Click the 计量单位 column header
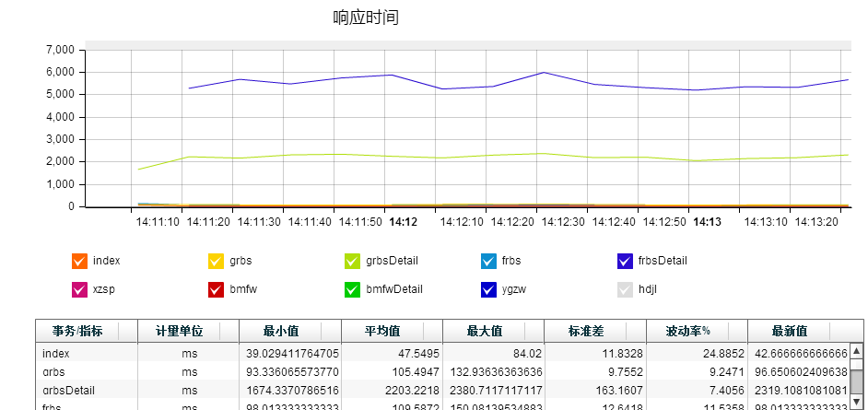 tap(188, 332)
